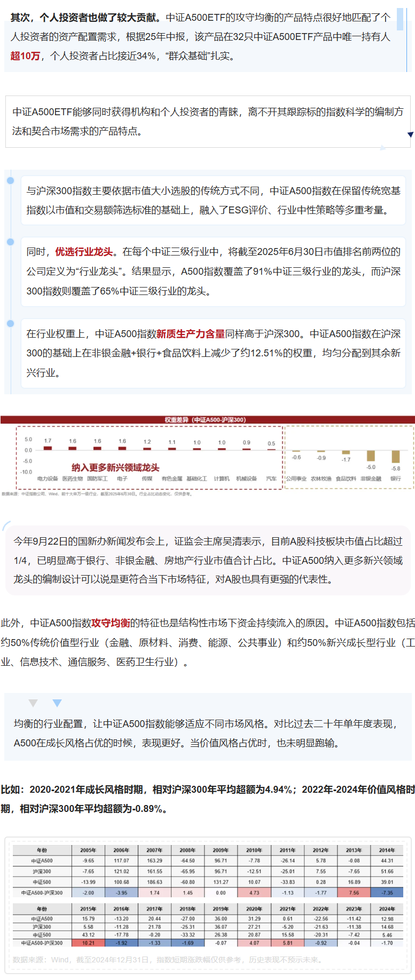Click table cell value 131.27
This screenshot has width=415, height=980.
pos(221,882)
